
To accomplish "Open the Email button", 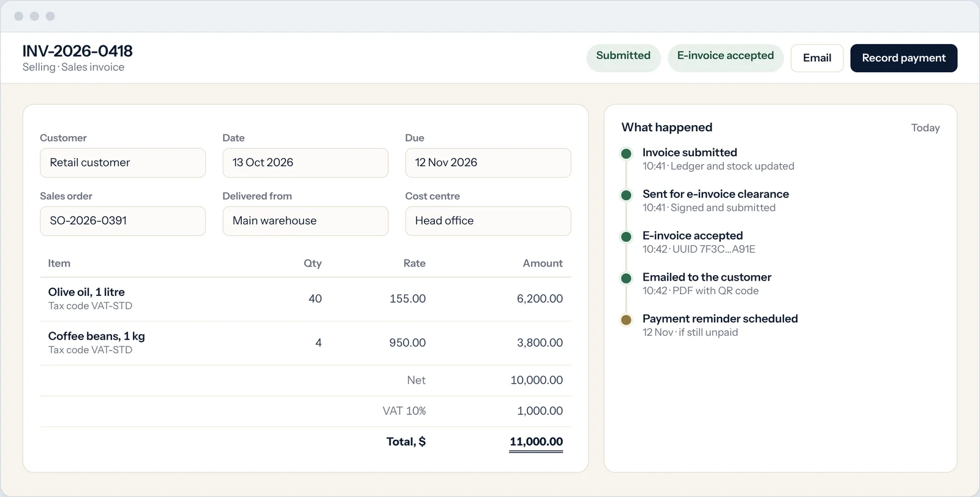I will coord(817,58).
